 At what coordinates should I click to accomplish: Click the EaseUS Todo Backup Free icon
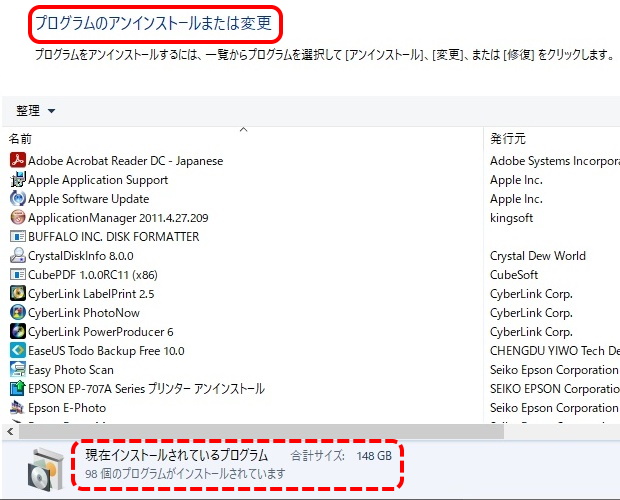[17, 350]
